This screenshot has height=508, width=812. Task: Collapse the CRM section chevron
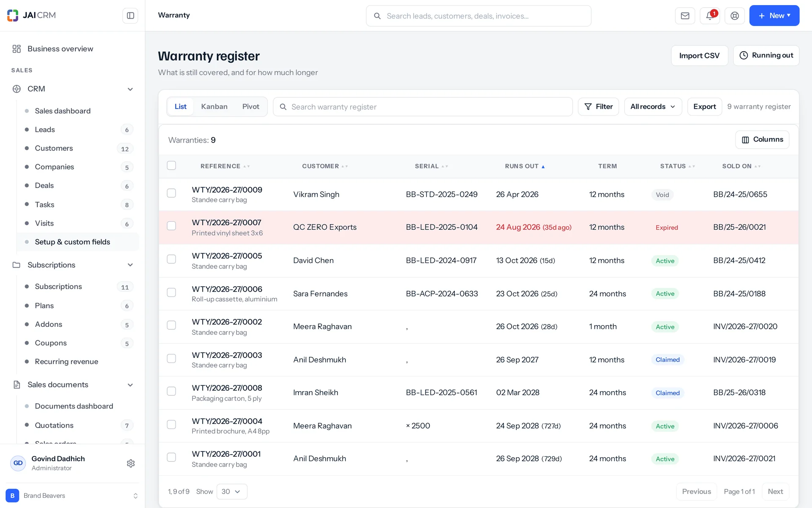[130, 89]
